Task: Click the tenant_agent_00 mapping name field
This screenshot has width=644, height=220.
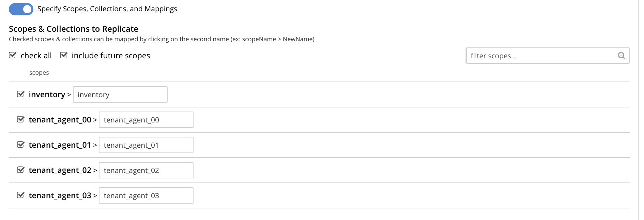Action: click(x=146, y=120)
